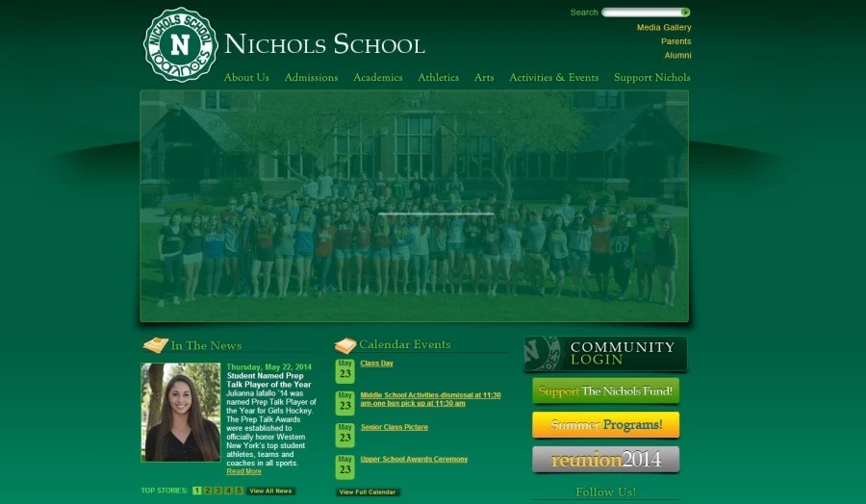Select top story number 5
The height and width of the screenshot is (504, 866).
pos(239,491)
